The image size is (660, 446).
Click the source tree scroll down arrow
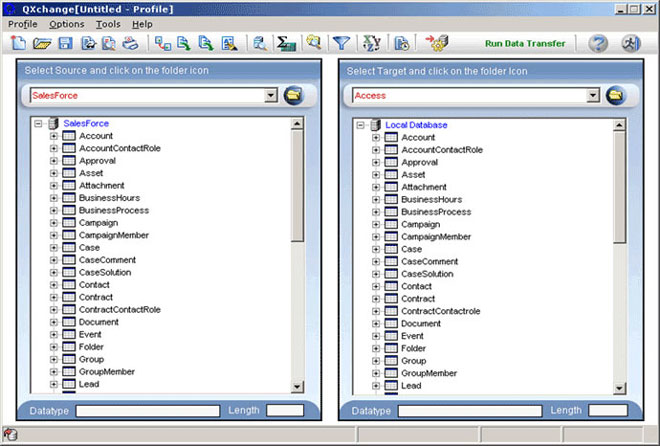[x=297, y=387]
